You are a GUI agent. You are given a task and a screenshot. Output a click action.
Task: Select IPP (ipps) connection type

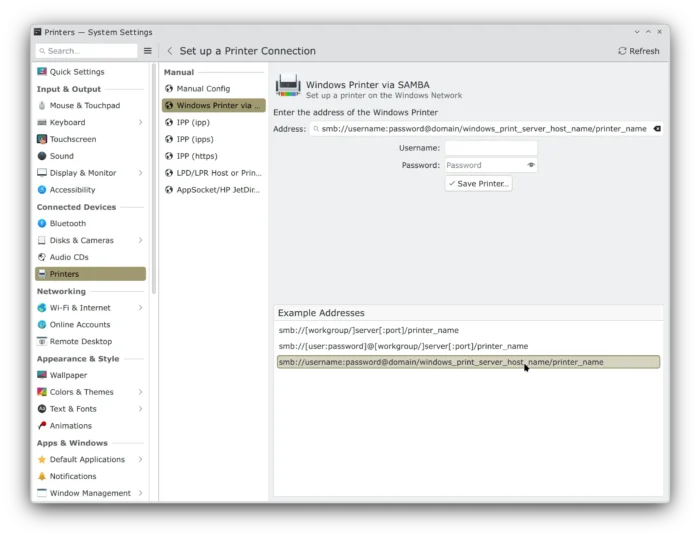click(213, 139)
